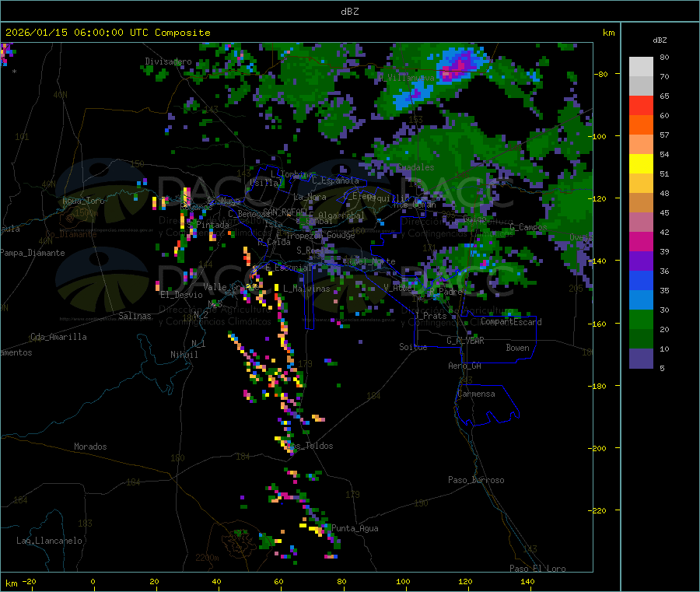This screenshot has height=592, width=700.
Task: Click the -20 km horizontal axis tick
Action: 29,581
